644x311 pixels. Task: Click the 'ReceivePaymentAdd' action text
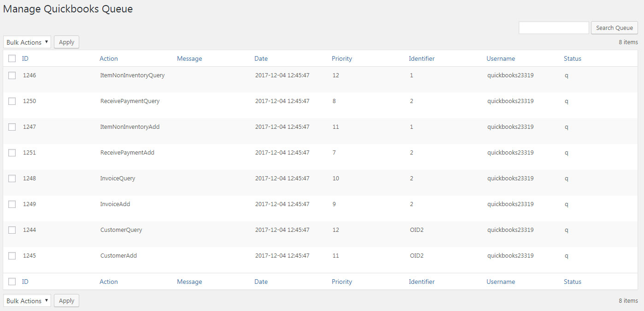128,152
